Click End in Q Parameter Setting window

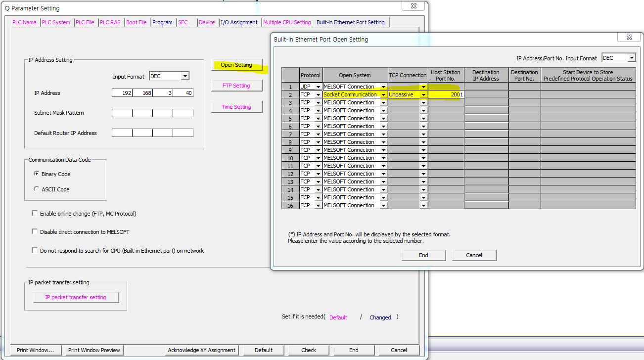point(354,350)
